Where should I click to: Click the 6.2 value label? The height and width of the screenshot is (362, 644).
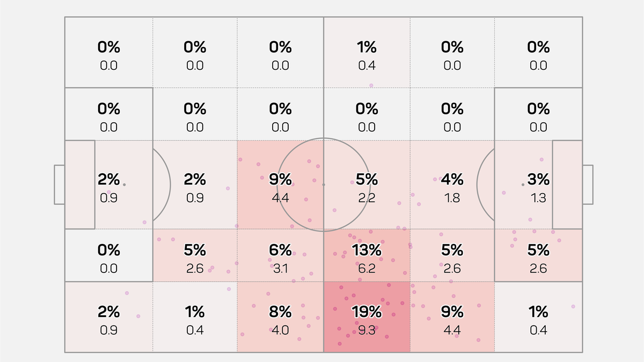tap(367, 269)
